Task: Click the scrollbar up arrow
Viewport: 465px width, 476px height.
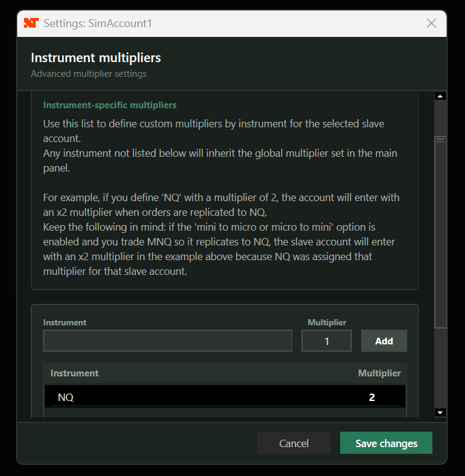Action: click(x=440, y=96)
